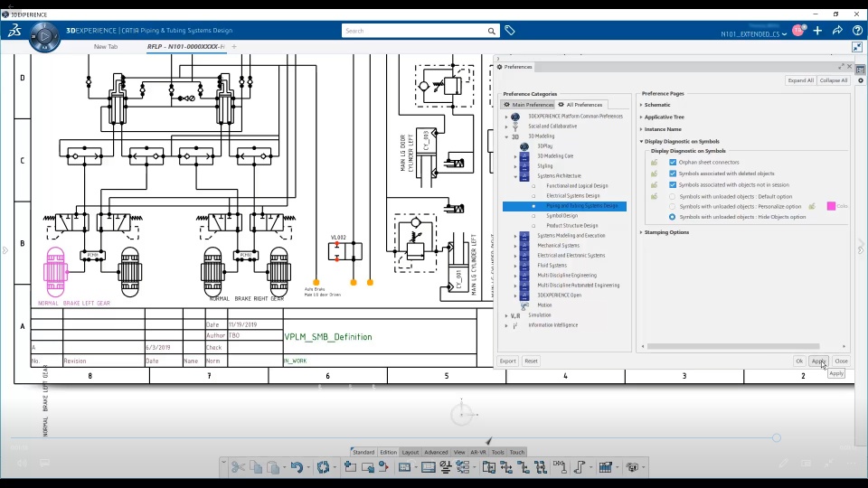Uncheck Symbols associated with deleted objects
The image size is (868, 488).
673,174
